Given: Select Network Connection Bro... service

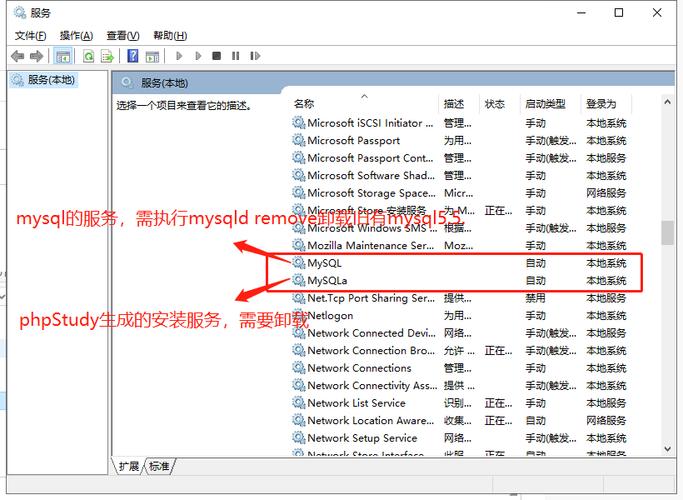Looking at the screenshot, I should 461,350.
